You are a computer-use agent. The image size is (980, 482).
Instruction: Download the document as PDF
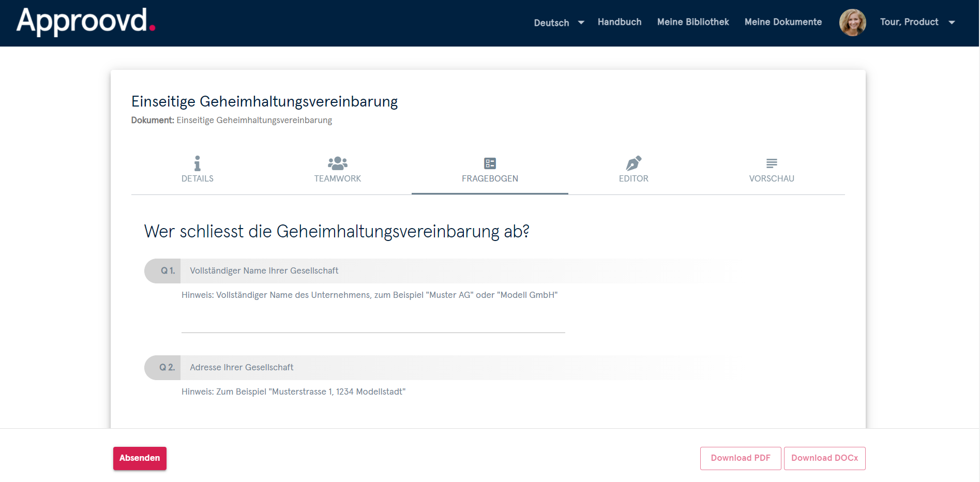[x=741, y=458]
